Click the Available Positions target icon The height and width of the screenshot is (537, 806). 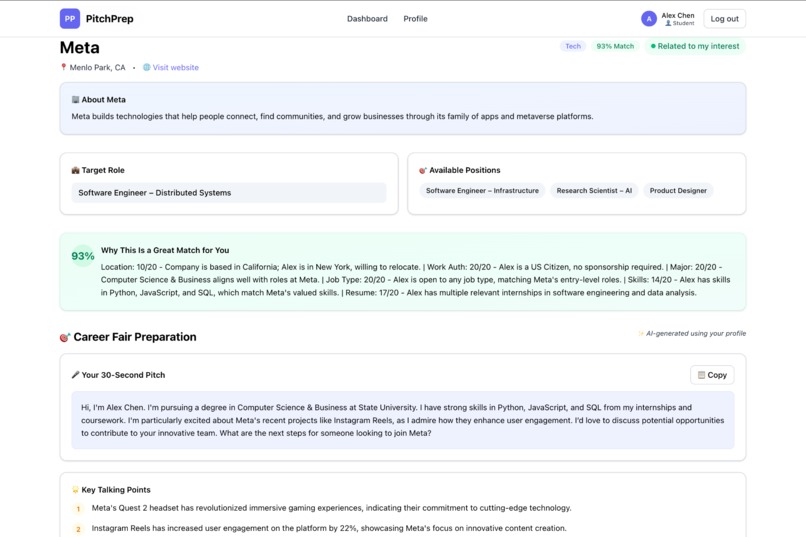(423, 170)
